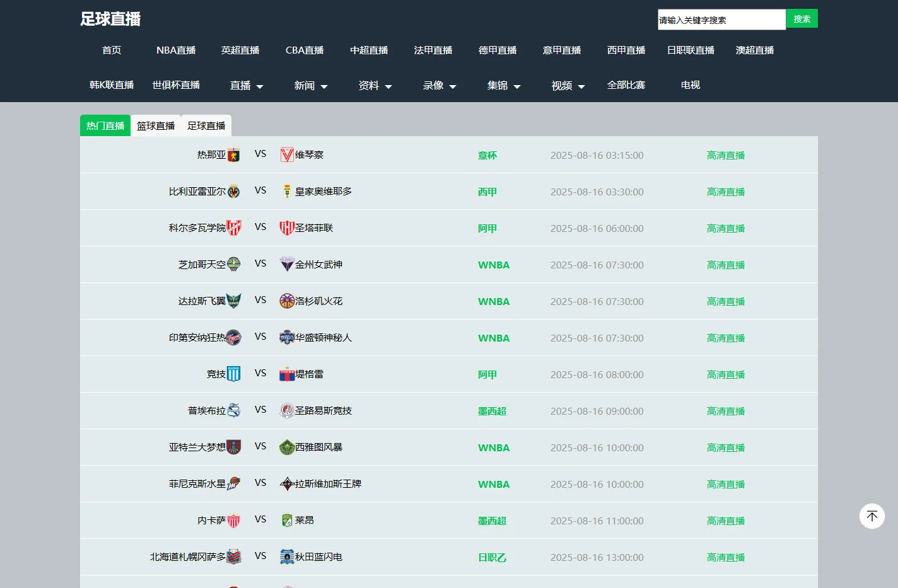Viewport: 898px width, 588px height.
Task: Open 中超直播 nav item
Action: (x=369, y=50)
